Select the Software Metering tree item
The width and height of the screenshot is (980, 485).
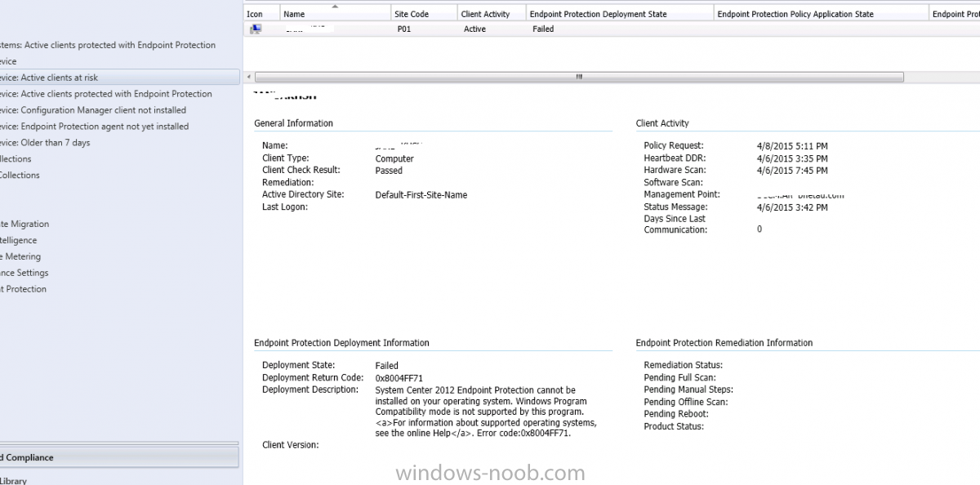click(20, 256)
